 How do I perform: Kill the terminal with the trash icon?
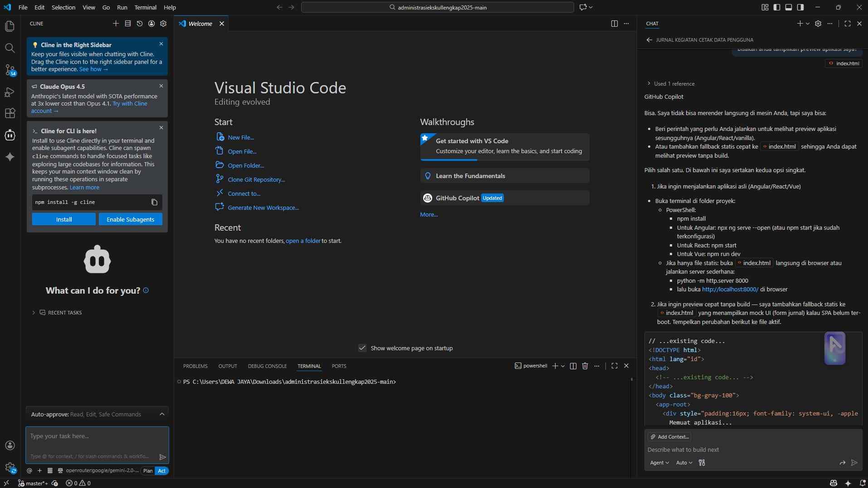(x=585, y=366)
